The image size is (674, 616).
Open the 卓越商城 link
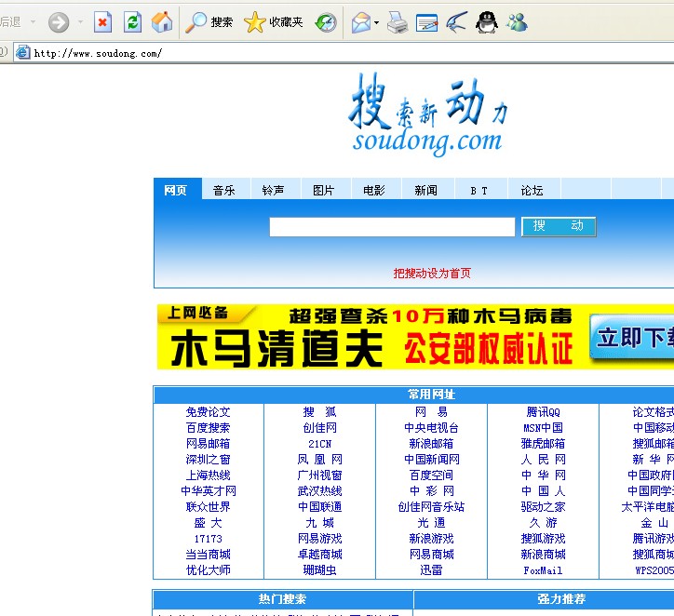pos(320,555)
